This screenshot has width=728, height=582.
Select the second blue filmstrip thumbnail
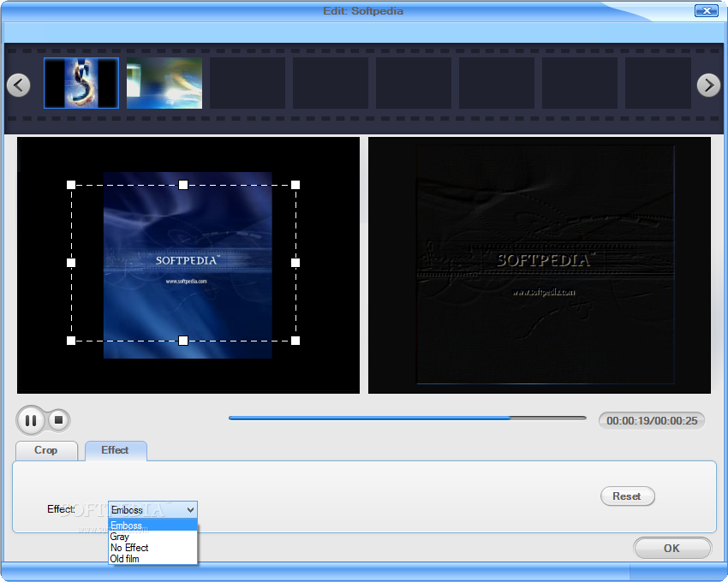[x=164, y=83]
